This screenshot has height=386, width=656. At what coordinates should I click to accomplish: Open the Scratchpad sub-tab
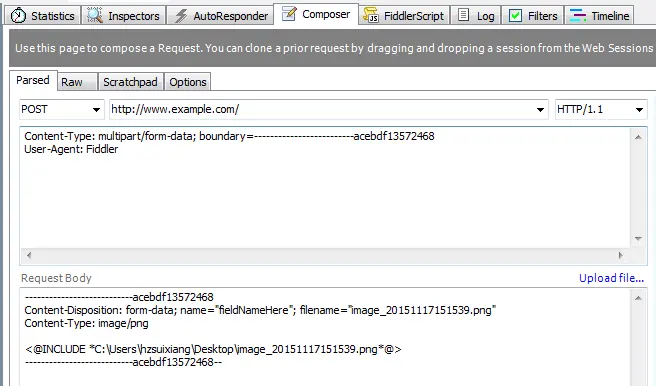pyautogui.click(x=131, y=82)
